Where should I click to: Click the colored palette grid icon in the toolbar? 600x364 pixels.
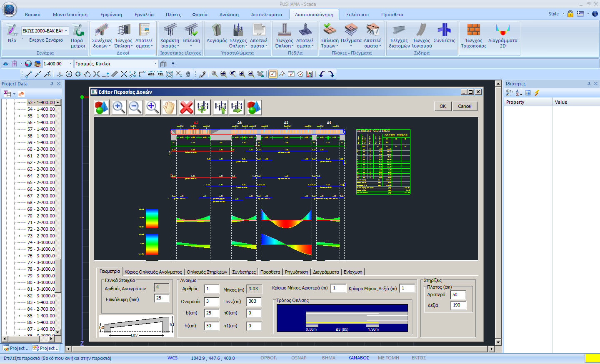point(310,74)
